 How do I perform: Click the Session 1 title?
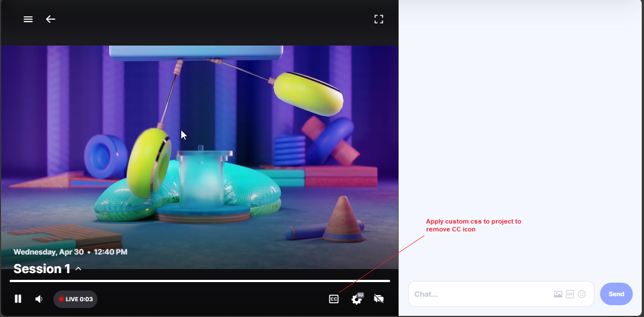pyautogui.click(x=42, y=269)
